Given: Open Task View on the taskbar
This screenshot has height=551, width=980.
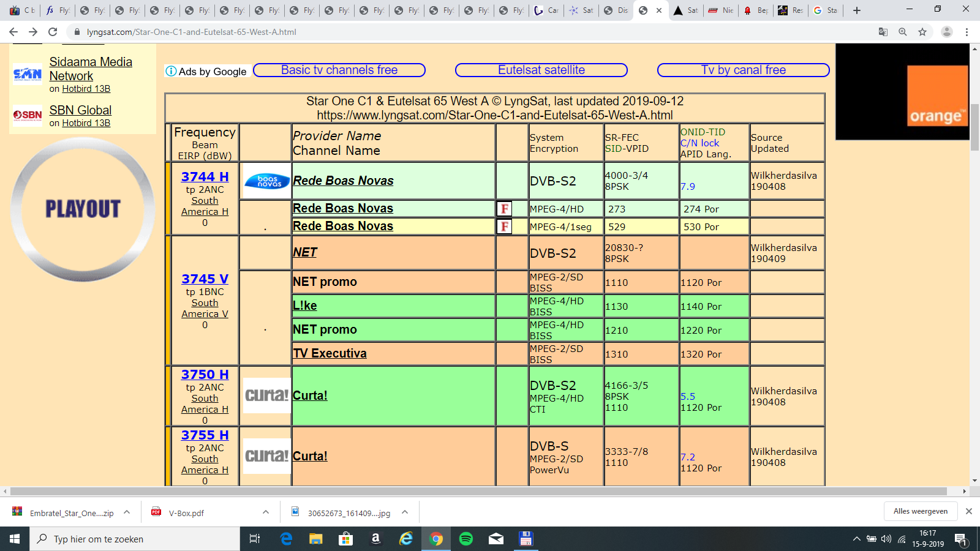Looking at the screenshot, I should tap(255, 539).
